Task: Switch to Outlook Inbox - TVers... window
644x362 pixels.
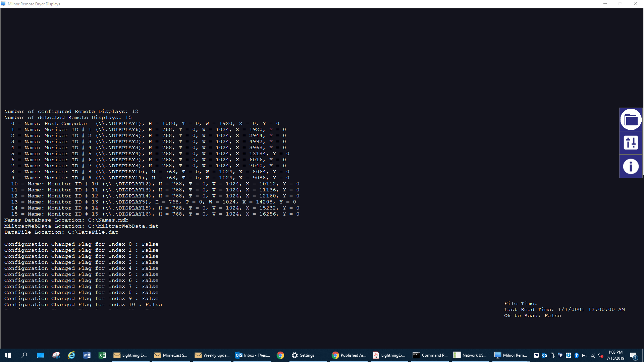Action: 252,355
